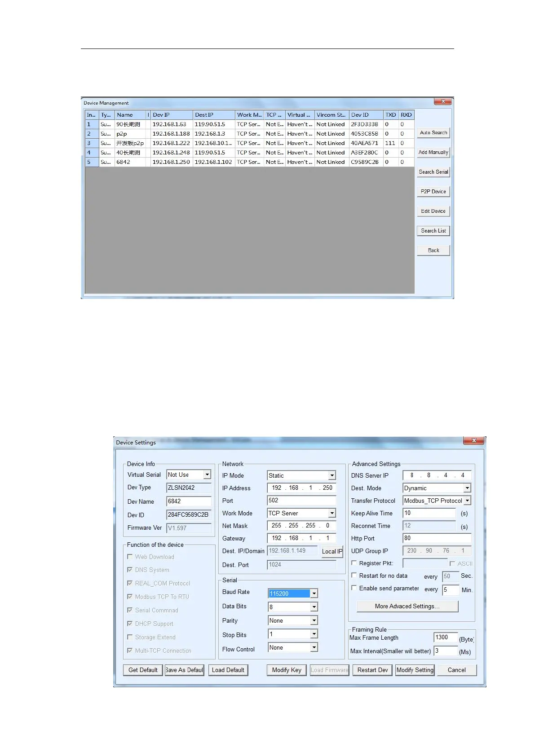Toggle Modbus TCP To RTU checkbox
Image resolution: width=535 pixels, height=756 pixels.
tap(130, 597)
